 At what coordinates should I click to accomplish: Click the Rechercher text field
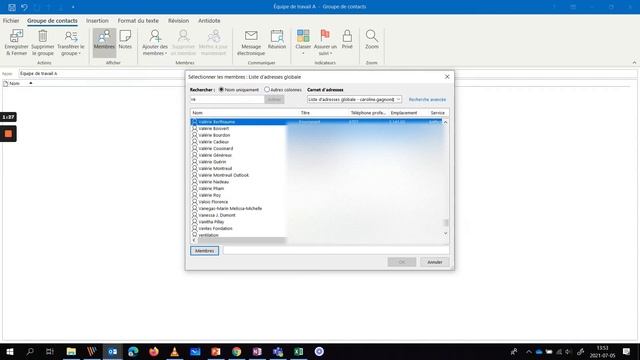(227, 100)
